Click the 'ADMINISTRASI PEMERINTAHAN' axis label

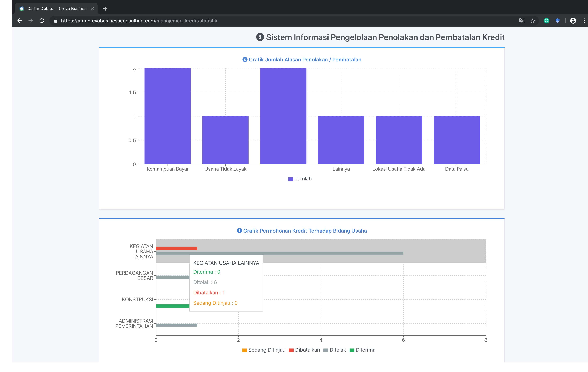[x=134, y=323]
